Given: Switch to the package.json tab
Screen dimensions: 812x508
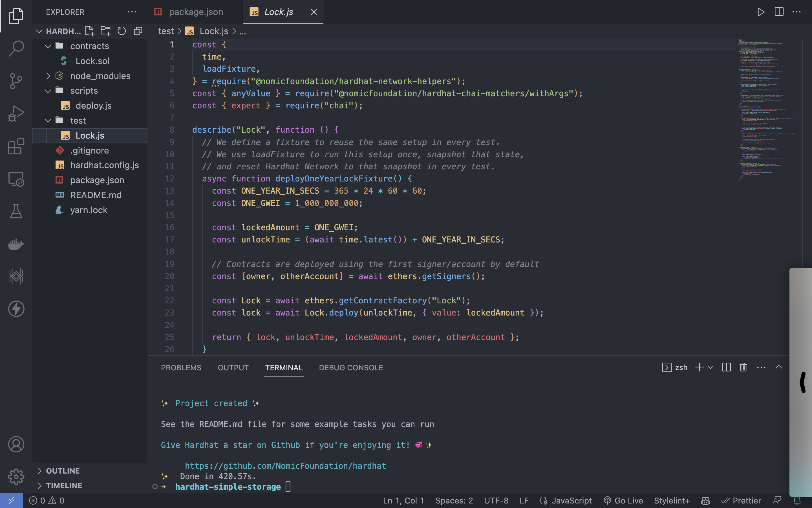Looking at the screenshot, I should coord(196,12).
